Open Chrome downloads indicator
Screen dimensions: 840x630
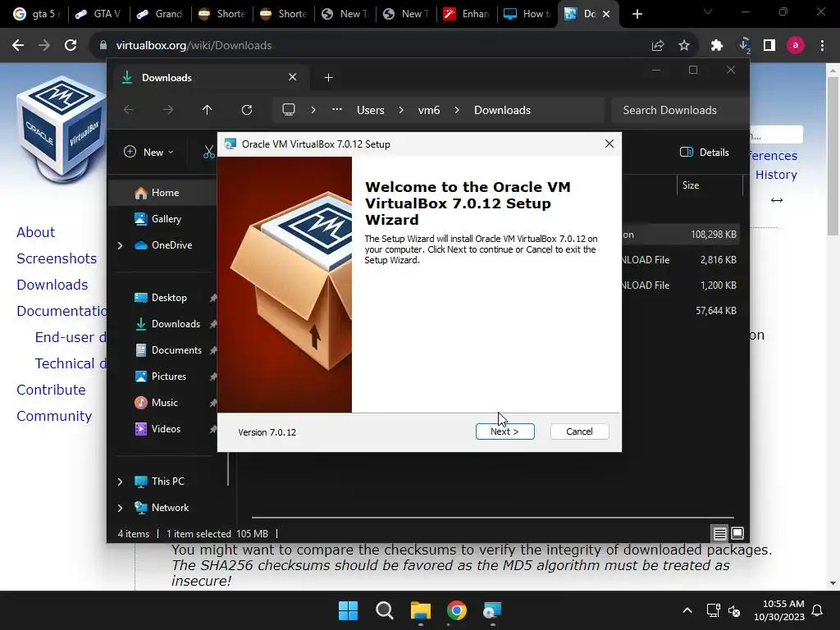pos(744,46)
